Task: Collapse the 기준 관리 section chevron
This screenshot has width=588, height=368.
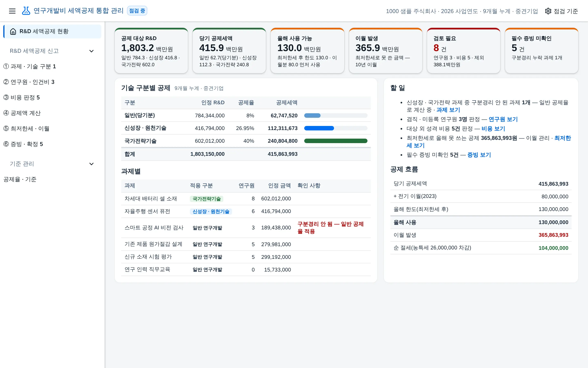Action: point(91,164)
